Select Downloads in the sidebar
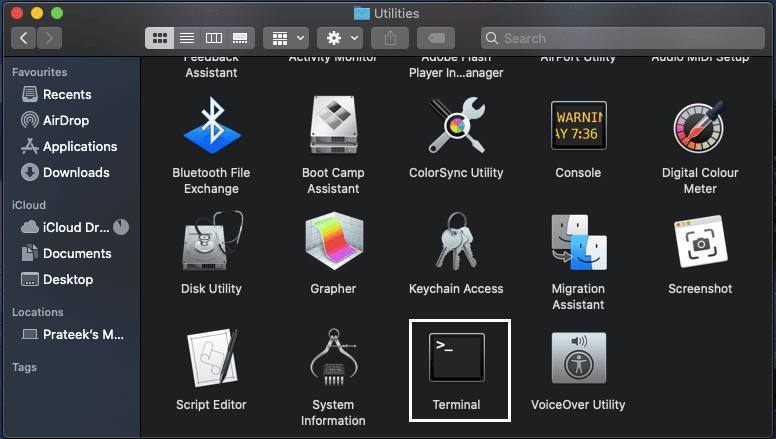Viewport: 776px width, 439px height. [x=76, y=172]
